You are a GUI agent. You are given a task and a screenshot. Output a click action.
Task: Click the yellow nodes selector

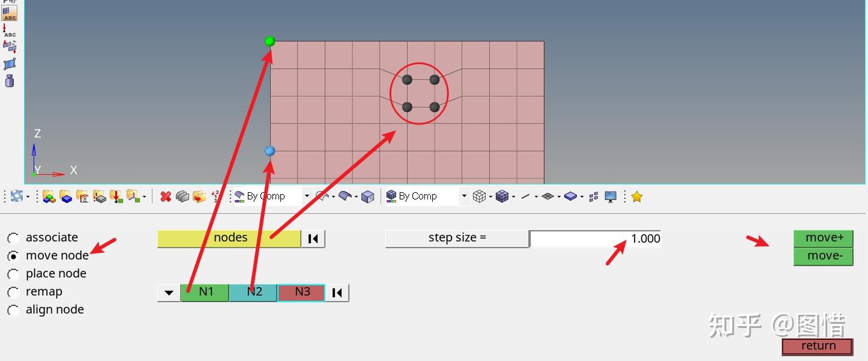(229, 239)
